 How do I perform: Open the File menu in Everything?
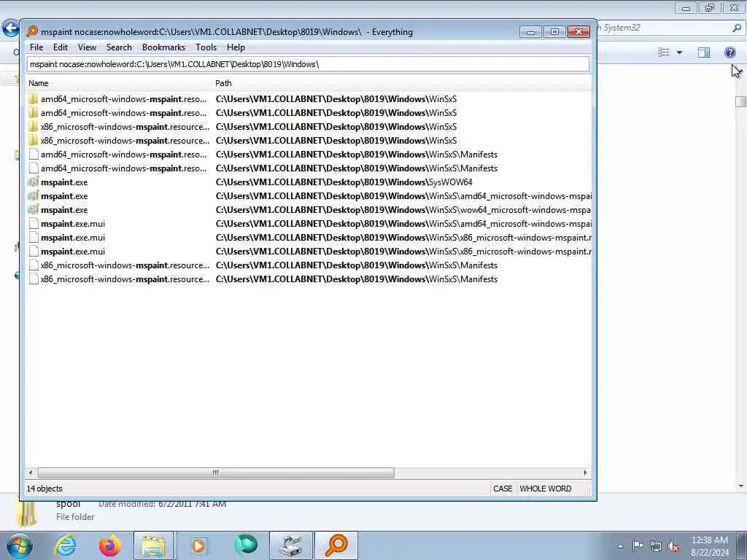[x=36, y=47]
